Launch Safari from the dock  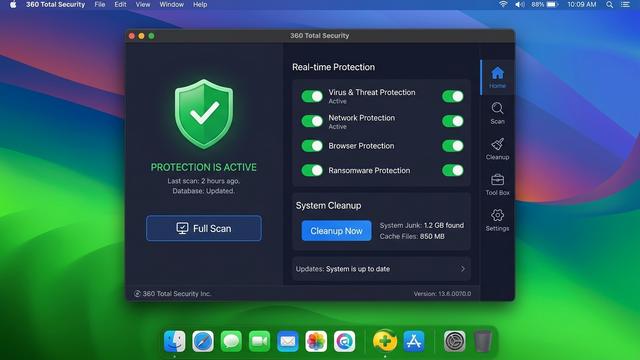(x=203, y=341)
